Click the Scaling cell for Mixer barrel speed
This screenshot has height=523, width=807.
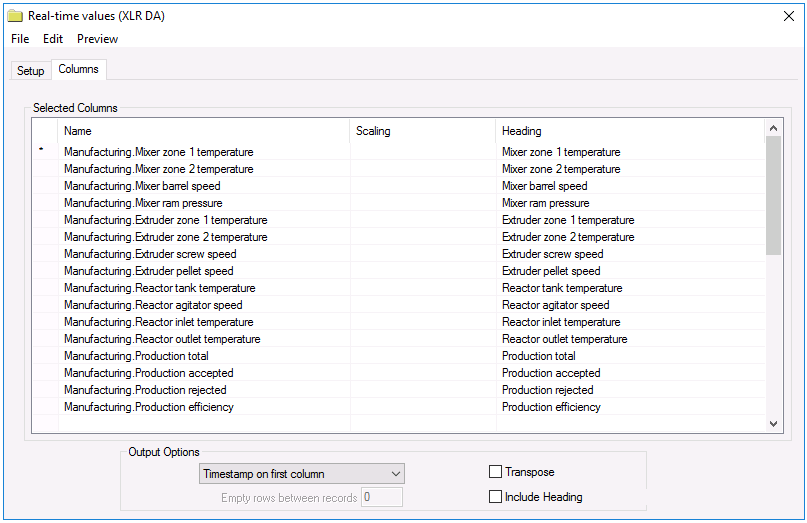click(423, 186)
